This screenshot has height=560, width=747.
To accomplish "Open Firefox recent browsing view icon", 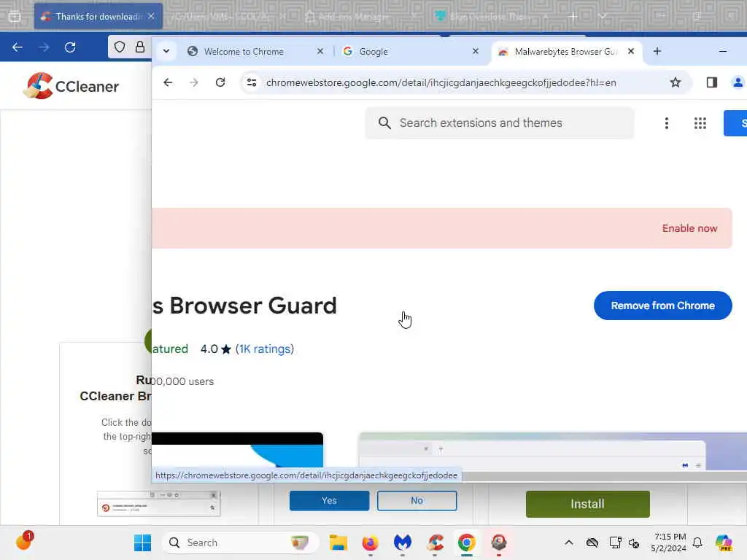I will (15, 16).
